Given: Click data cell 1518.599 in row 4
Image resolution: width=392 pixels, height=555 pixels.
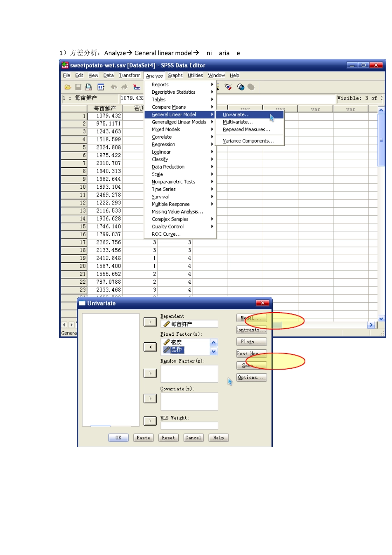Looking at the screenshot, I should (105, 140).
